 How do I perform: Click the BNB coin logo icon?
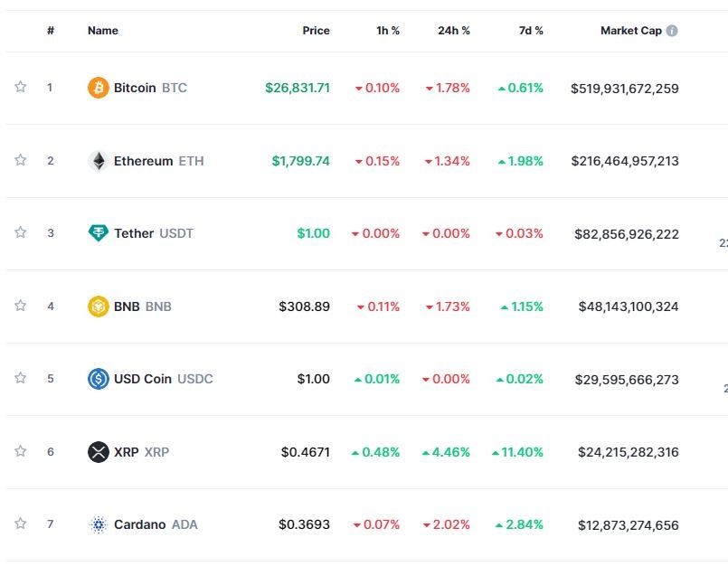click(x=98, y=307)
